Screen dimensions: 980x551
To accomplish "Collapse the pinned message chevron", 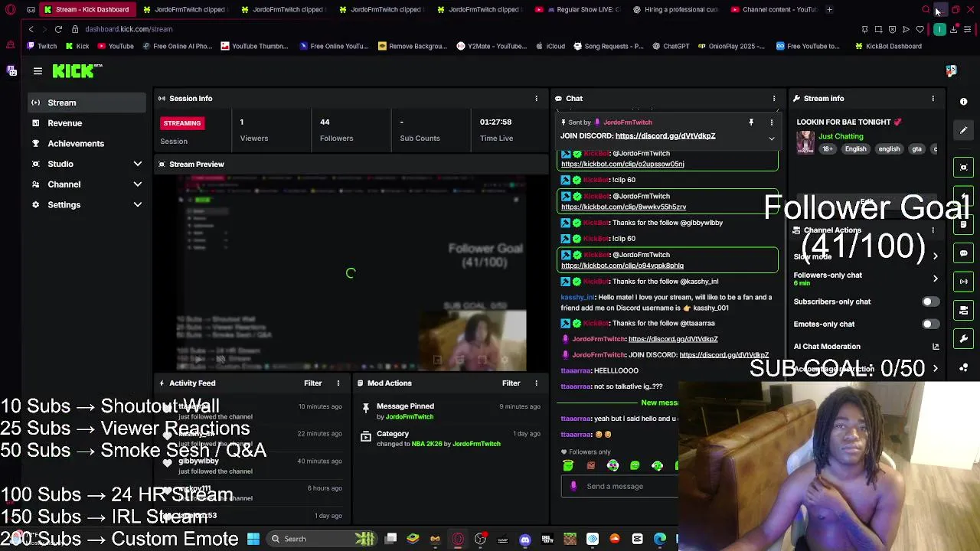I will click(772, 139).
